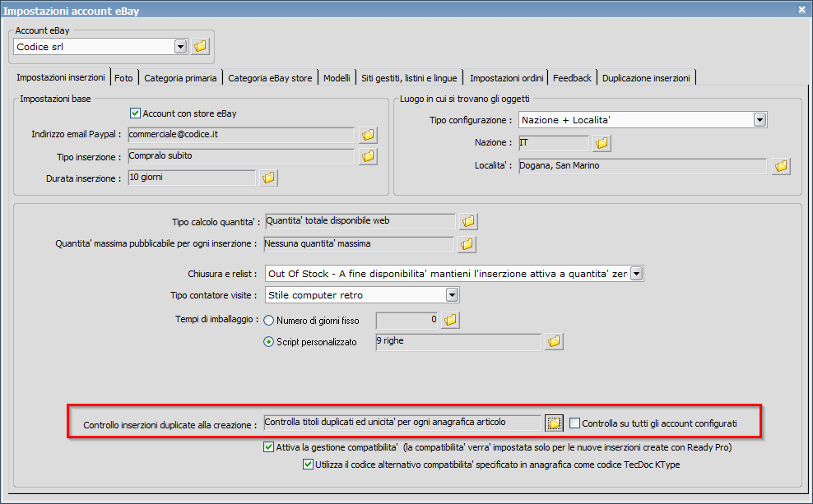Go to Duplicazione inserzioni tab
Image resolution: width=813 pixels, height=504 pixels.
click(x=646, y=78)
